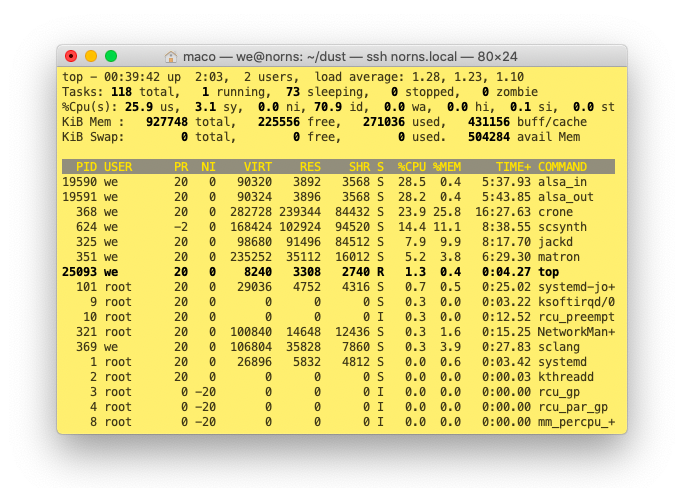Click the 927748 total memory value
693x488 pixels.
click(167, 122)
